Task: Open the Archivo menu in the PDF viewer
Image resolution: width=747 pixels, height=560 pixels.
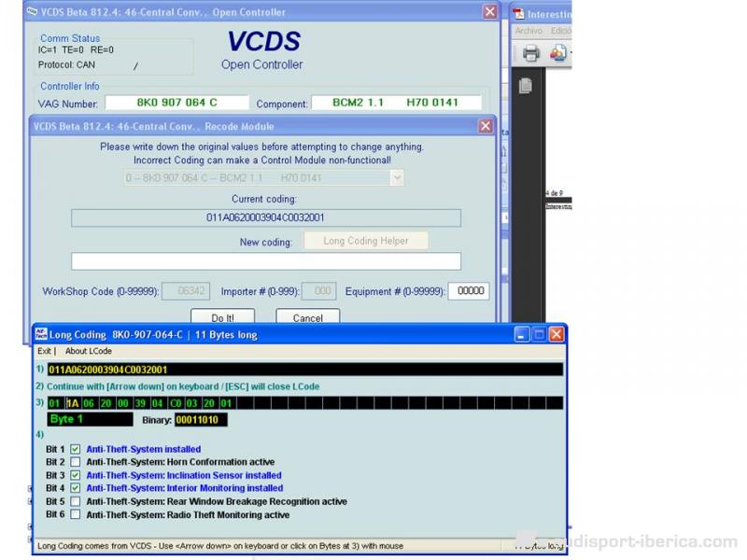Action: pos(529,31)
